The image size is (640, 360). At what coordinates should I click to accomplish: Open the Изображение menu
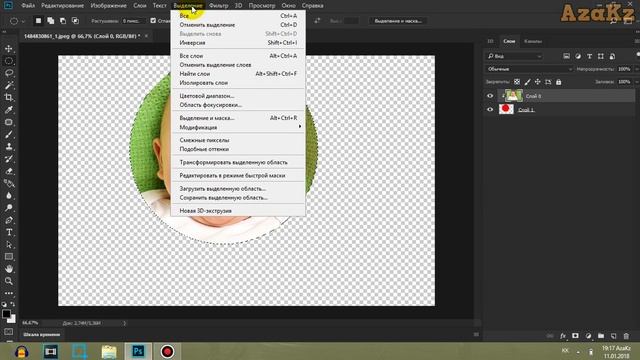(x=109, y=6)
